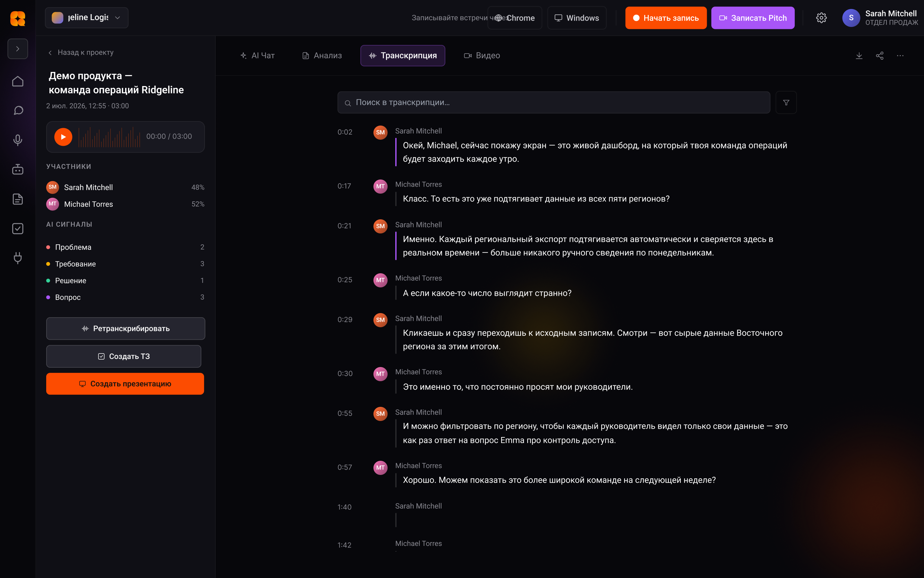Open the bot assistant sidebar icon

pos(18,169)
